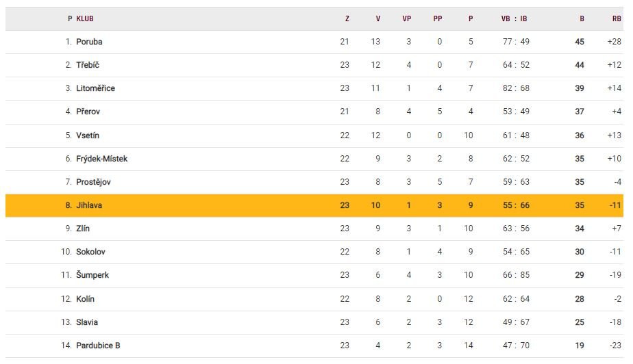Click the KLUB column header
Image resolution: width=633 pixels, height=364 pixels.
click(x=85, y=19)
